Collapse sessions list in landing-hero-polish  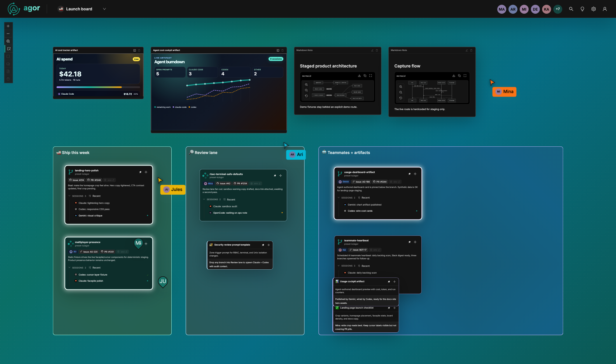69,196
